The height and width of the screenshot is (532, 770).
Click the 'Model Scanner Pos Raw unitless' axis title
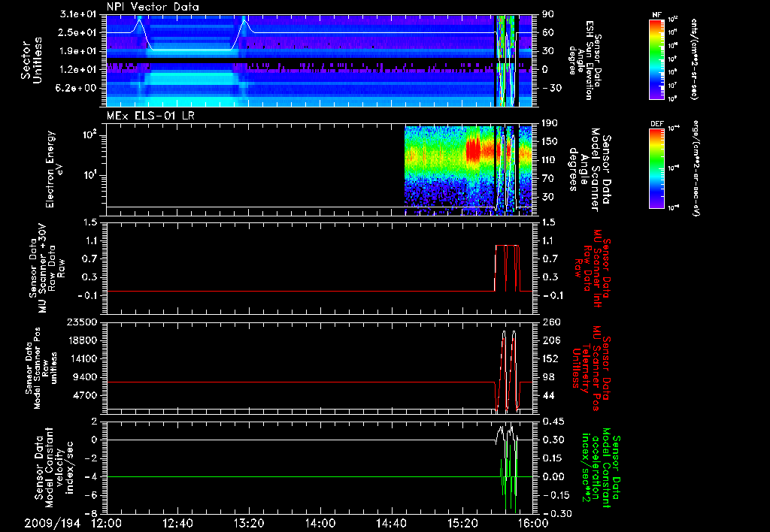[41, 368]
